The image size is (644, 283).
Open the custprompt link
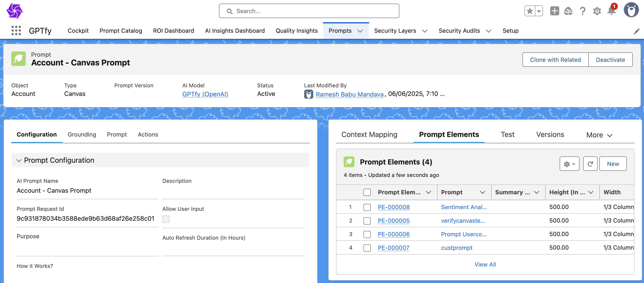click(456, 248)
